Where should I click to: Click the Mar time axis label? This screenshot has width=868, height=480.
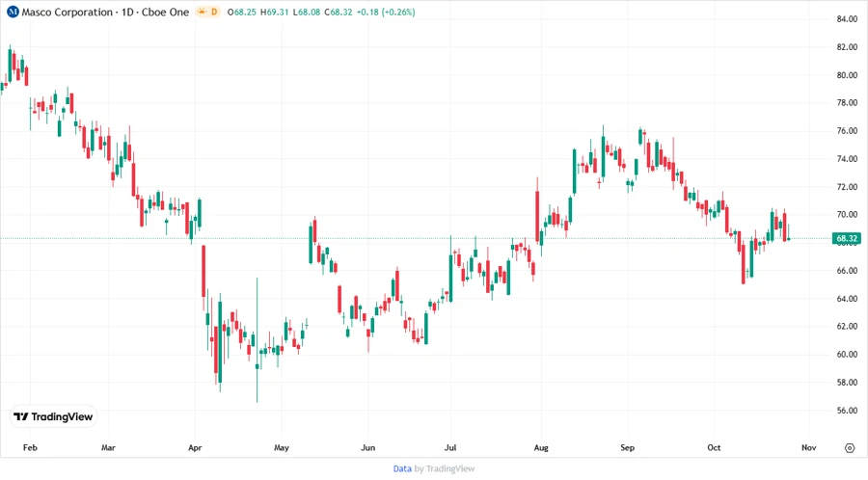108,447
